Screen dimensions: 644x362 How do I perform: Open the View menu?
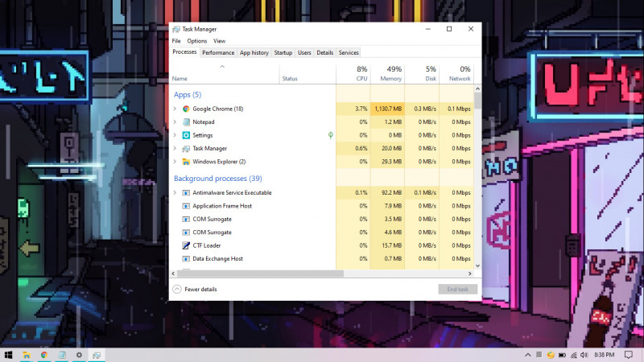pos(219,41)
